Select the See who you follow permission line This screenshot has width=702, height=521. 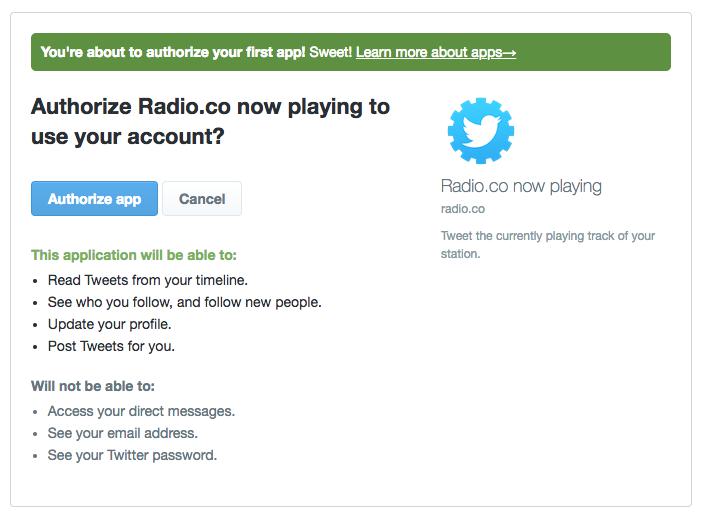[184, 302]
